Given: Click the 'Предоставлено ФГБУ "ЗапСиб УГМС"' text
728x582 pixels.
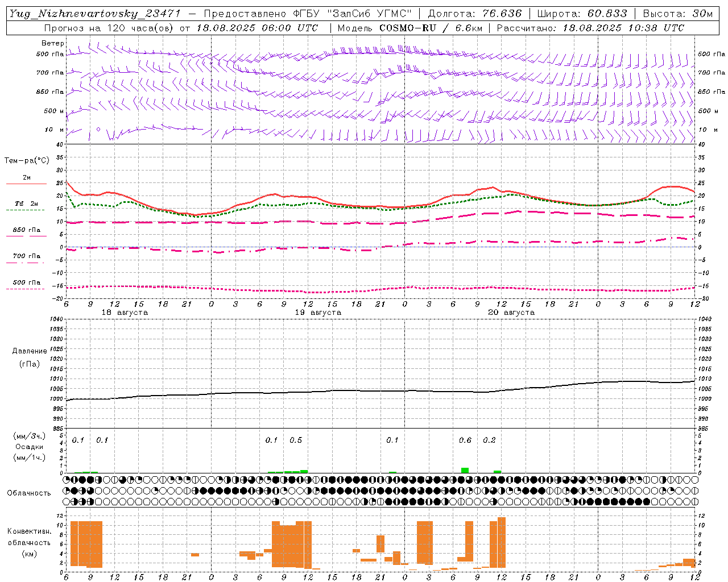Looking at the screenshot, I should 307,14.
